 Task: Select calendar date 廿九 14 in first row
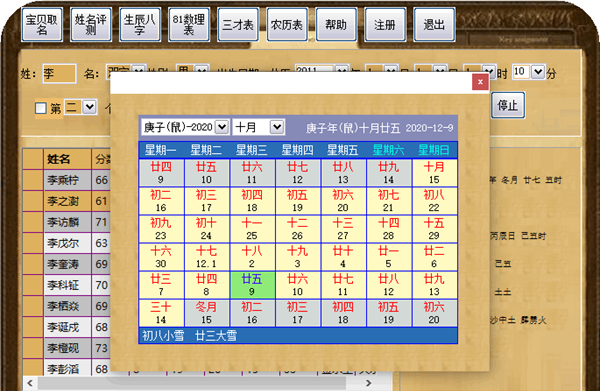point(388,173)
